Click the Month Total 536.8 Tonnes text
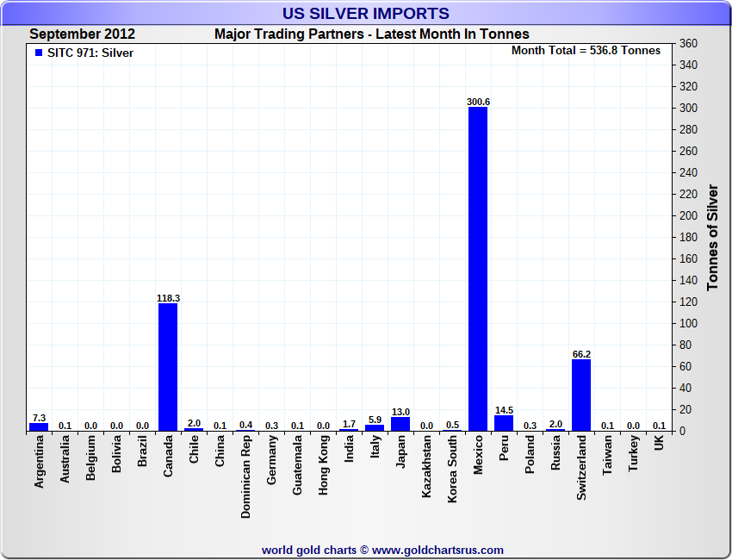 pos(586,51)
